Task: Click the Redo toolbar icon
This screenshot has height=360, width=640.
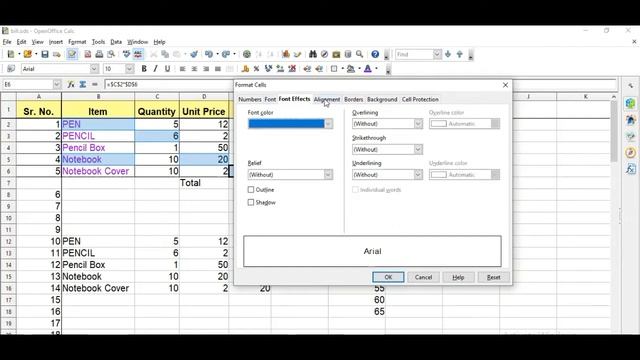Action: (226, 54)
